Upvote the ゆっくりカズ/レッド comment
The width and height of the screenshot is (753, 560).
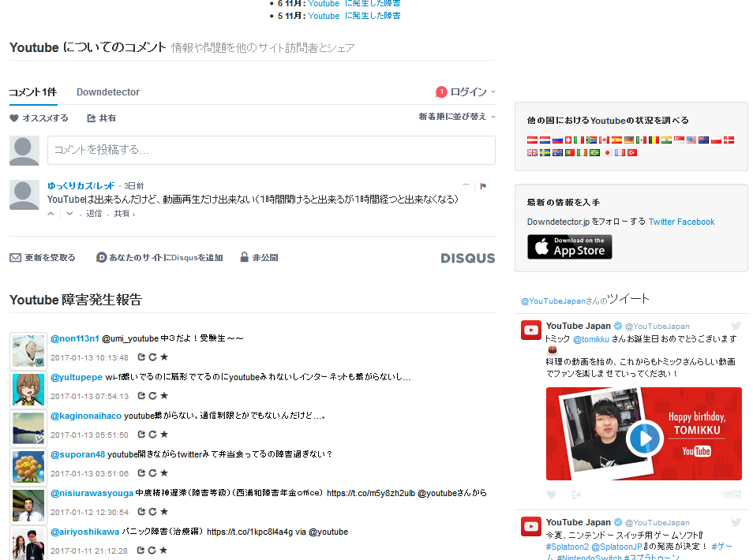[x=51, y=214]
